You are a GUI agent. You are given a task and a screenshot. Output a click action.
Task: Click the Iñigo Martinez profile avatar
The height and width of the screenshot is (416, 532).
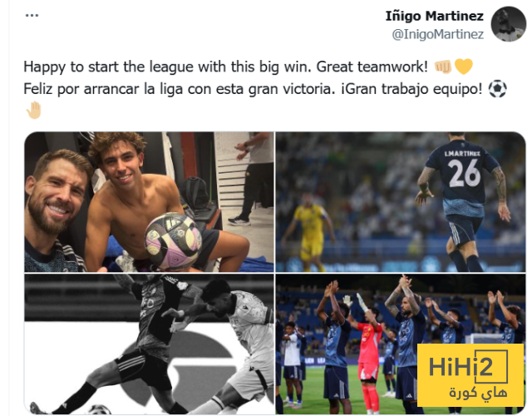pos(508,24)
